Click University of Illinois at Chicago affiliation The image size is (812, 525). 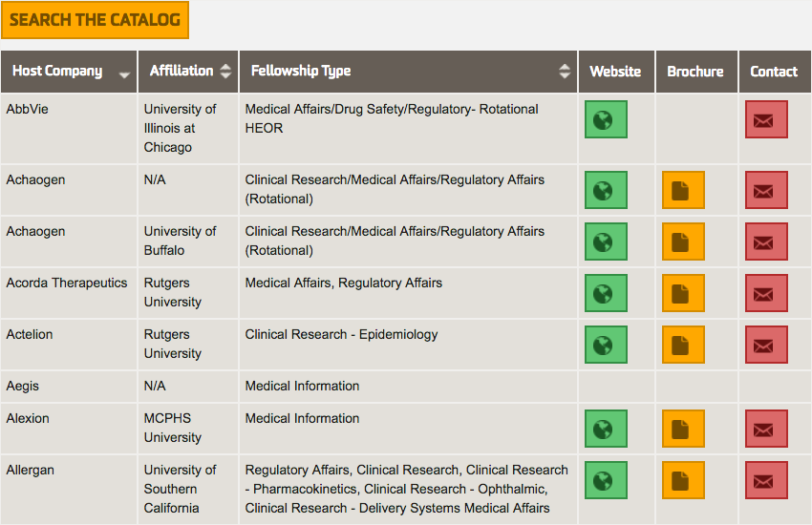(180, 128)
